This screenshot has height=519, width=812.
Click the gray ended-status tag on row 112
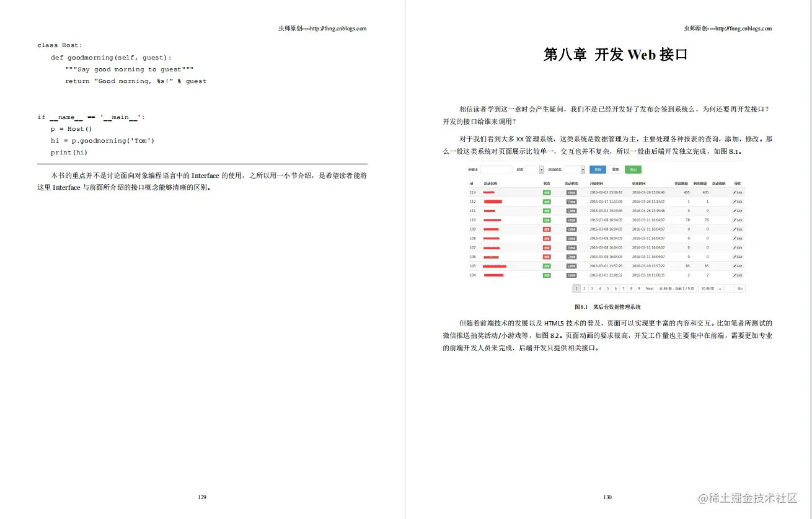pos(571,202)
